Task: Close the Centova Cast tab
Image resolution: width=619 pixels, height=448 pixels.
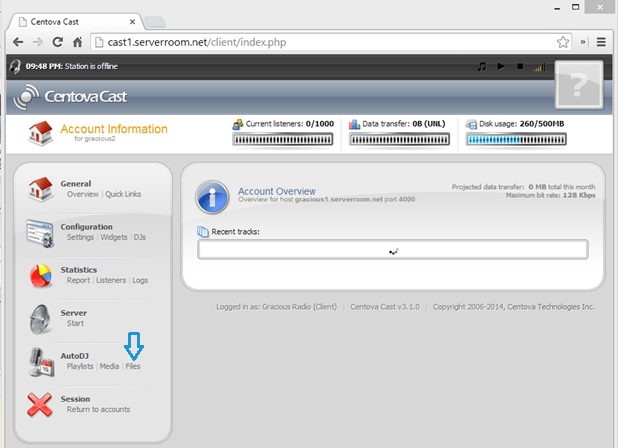Action: 132,22
